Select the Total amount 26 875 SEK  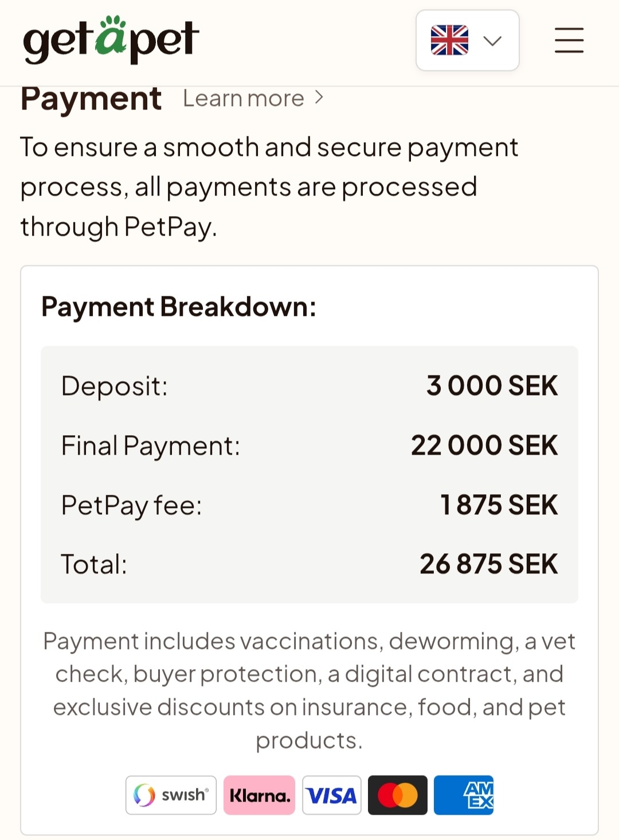pos(488,564)
